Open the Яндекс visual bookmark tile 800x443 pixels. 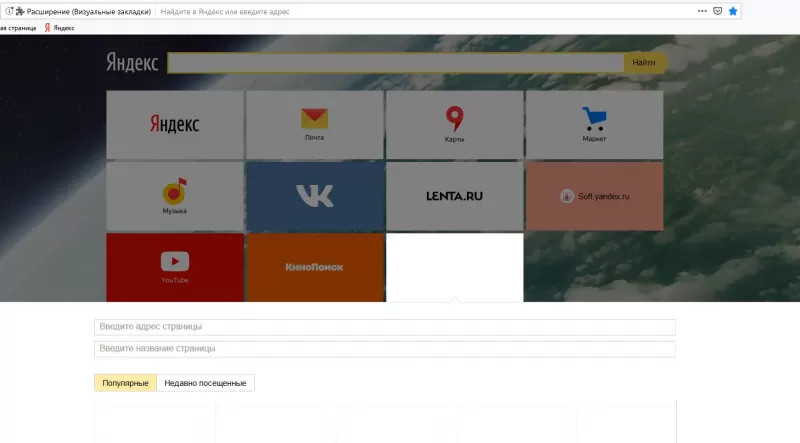pyautogui.click(x=175, y=125)
